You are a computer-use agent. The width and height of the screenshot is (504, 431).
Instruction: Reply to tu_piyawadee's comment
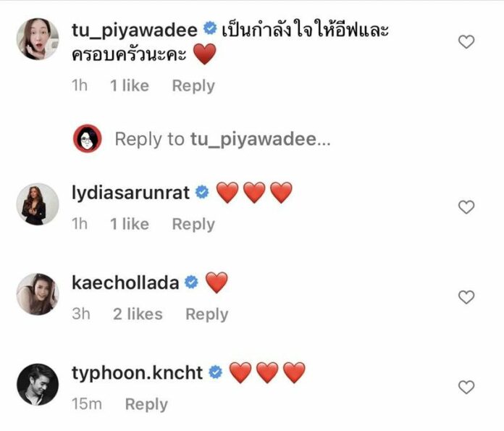pos(193,86)
